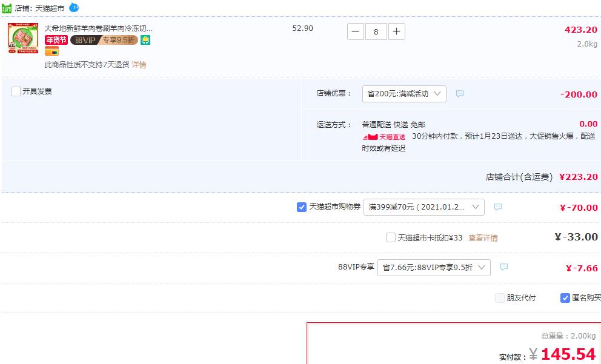
Task: Click comment icon beside store discount dropdown
Action: coord(460,93)
